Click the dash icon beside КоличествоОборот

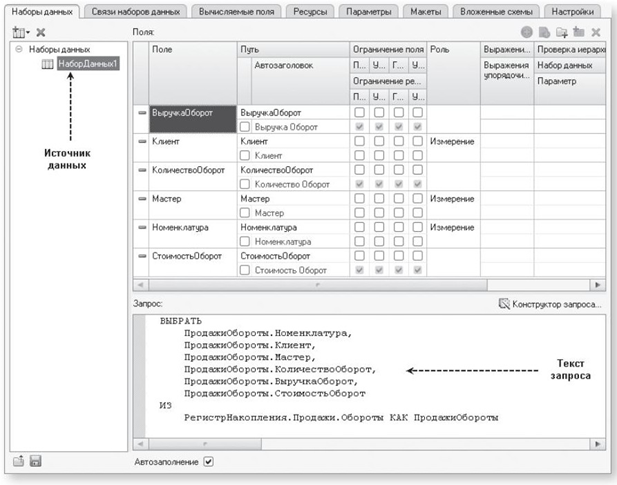[x=142, y=170]
